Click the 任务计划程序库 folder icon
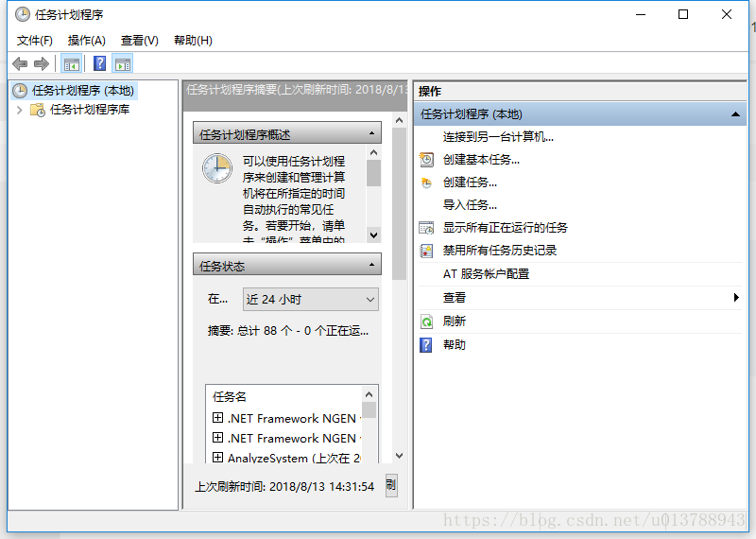Image resolution: width=756 pixels, height=539 pixels. (x=38, y=110)
